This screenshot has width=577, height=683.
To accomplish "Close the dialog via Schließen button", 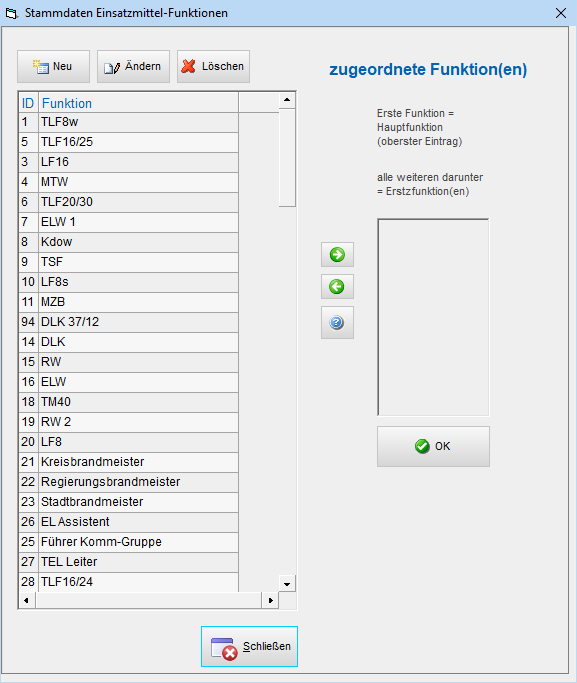I will [250, 646].
